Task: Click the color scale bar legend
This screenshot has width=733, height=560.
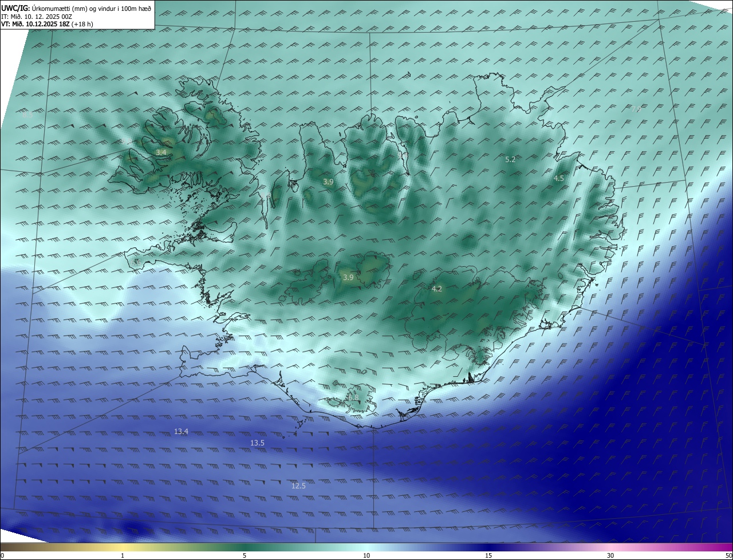Action: (366, 547)
